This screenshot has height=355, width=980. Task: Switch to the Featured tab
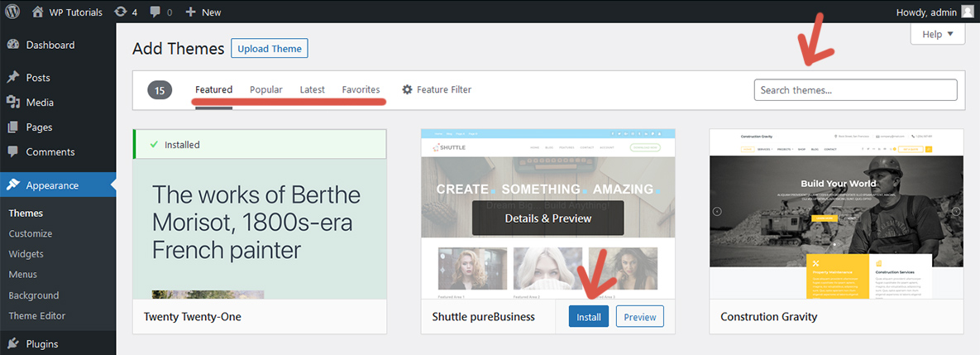click(x=213, y=89)
